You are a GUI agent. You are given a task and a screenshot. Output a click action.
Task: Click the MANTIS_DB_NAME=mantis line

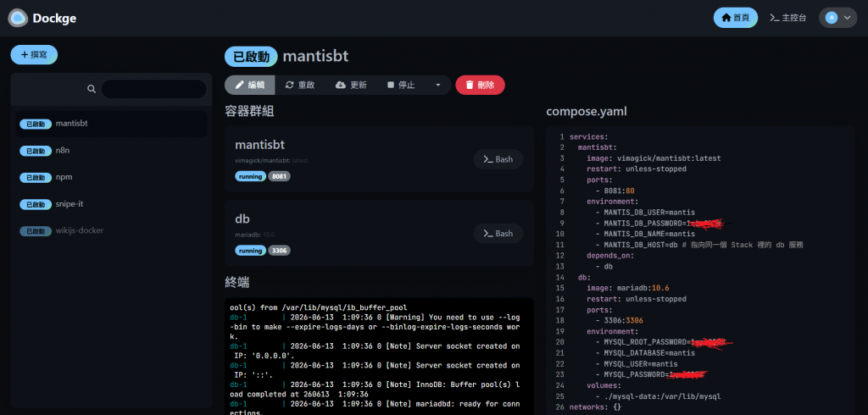point(645,234)
